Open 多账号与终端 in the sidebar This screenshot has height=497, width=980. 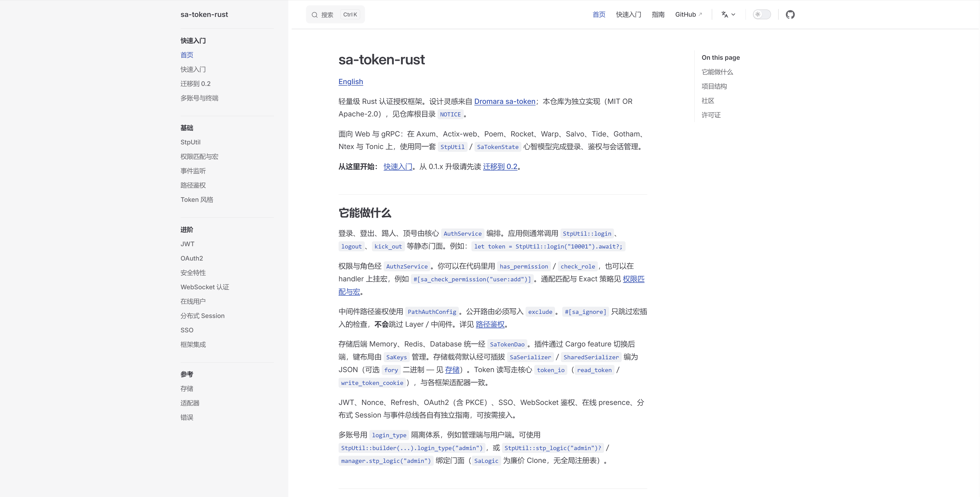click(199, 98)
